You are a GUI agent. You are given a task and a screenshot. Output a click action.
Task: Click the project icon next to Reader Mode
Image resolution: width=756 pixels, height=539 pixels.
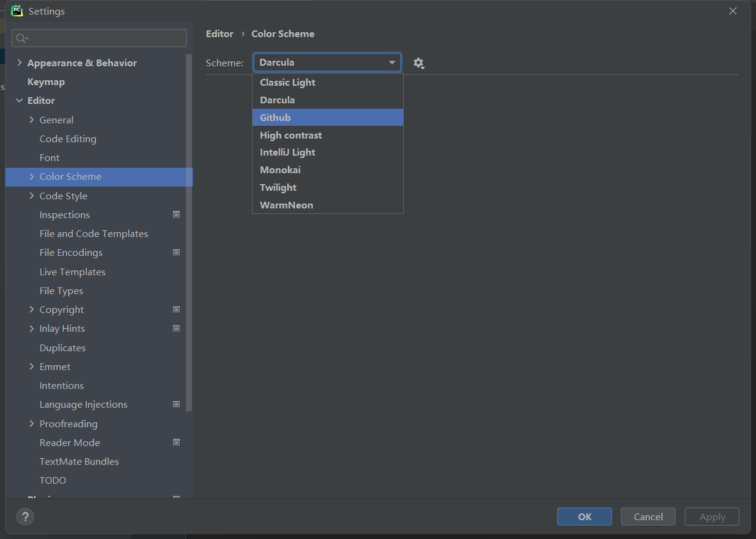[x=176, y=442]
